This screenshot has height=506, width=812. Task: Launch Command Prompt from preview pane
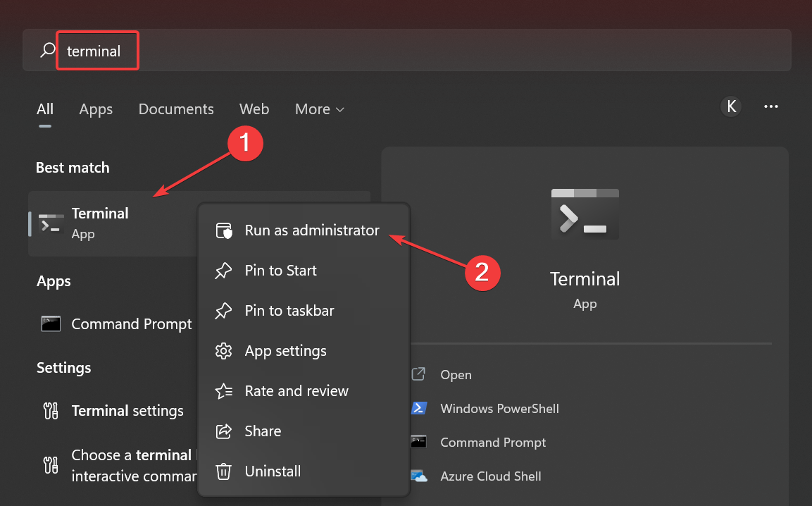(x=493, y=443)
